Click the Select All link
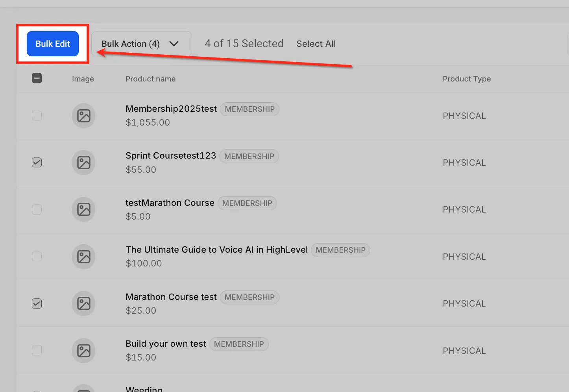Viewport: 569px width, 392px height. point(316,44)
